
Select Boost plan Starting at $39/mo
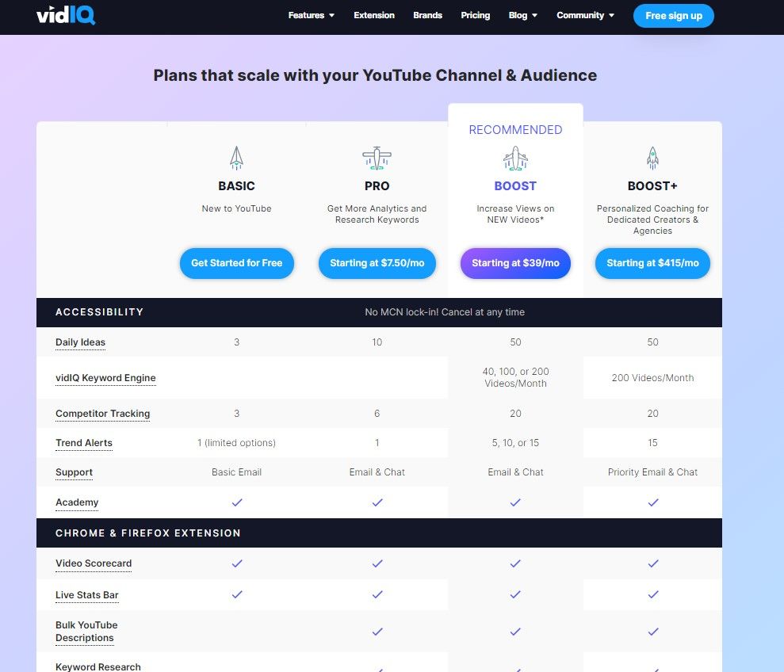click(515, 263)
